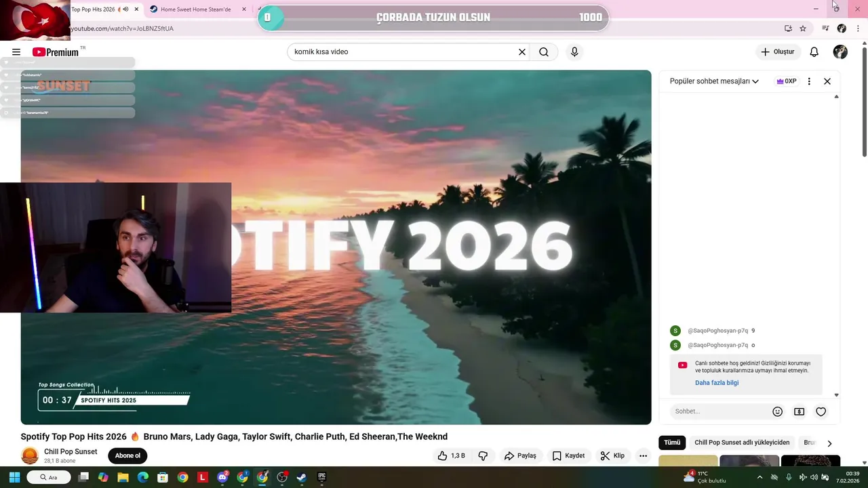Viewport: 868px width, 488px height.
Task: Expand the Popüler sohbet mesajları dropdown
Action: coord(714,81)
